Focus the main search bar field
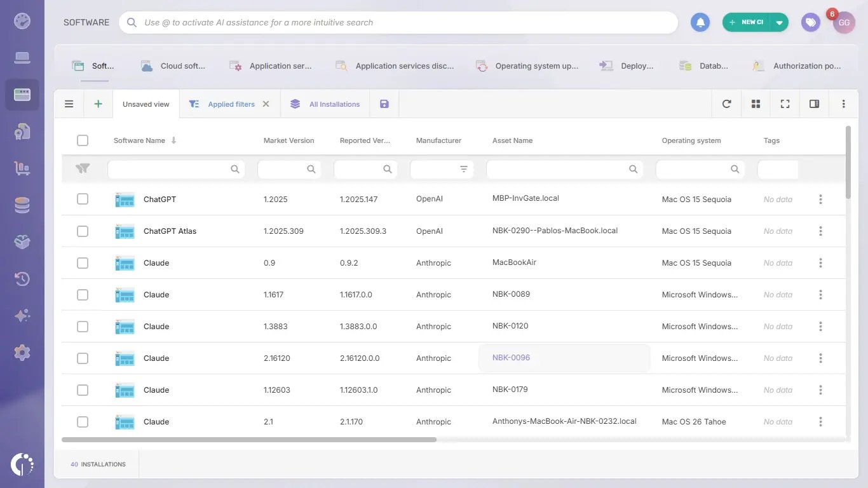The image size is (868, 488). coord(398,22)
